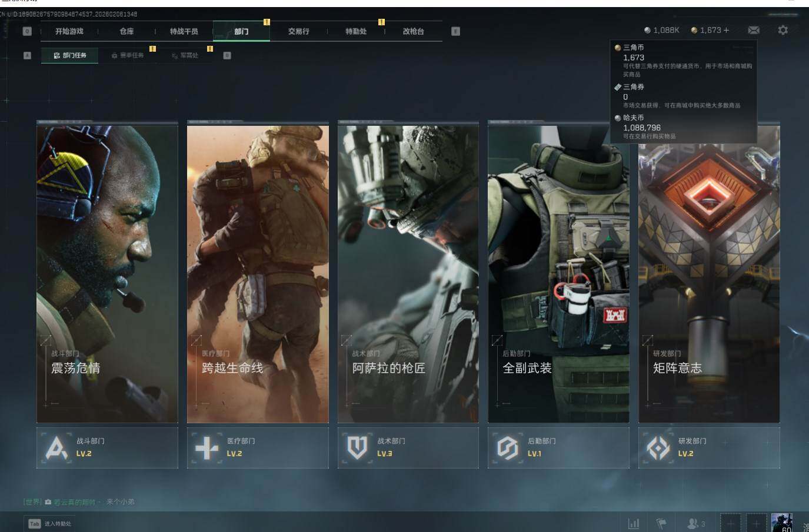Switch to the 开始游戏 tab

[69, 31]
